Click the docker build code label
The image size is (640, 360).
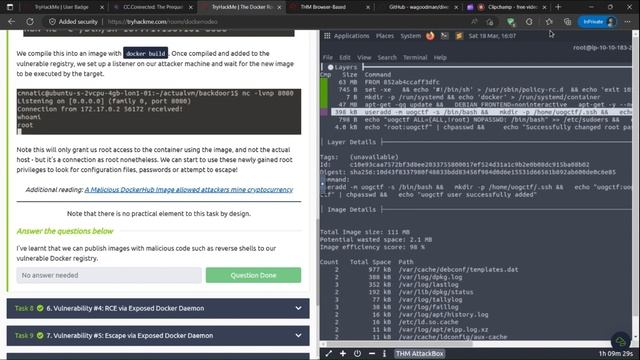146,53
